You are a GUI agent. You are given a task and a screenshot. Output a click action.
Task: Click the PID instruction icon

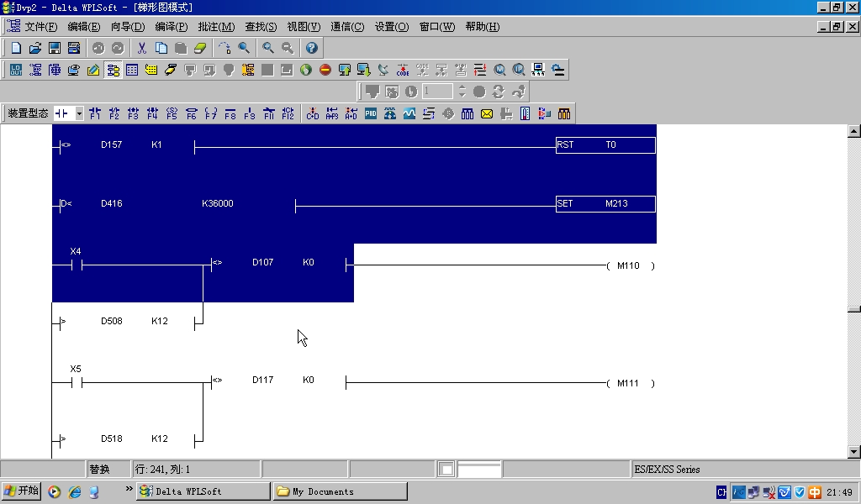(x=371, y=113)
